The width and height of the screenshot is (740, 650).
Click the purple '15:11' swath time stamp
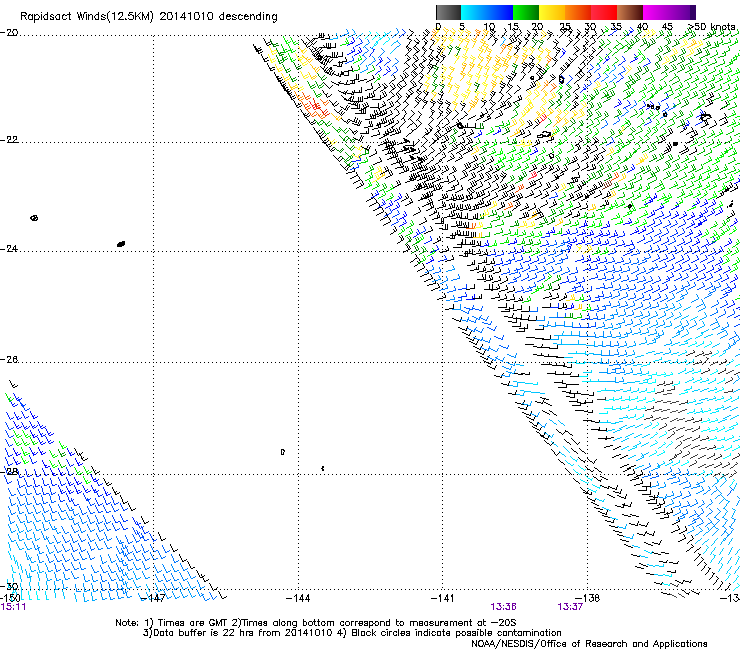click(13, 607)
